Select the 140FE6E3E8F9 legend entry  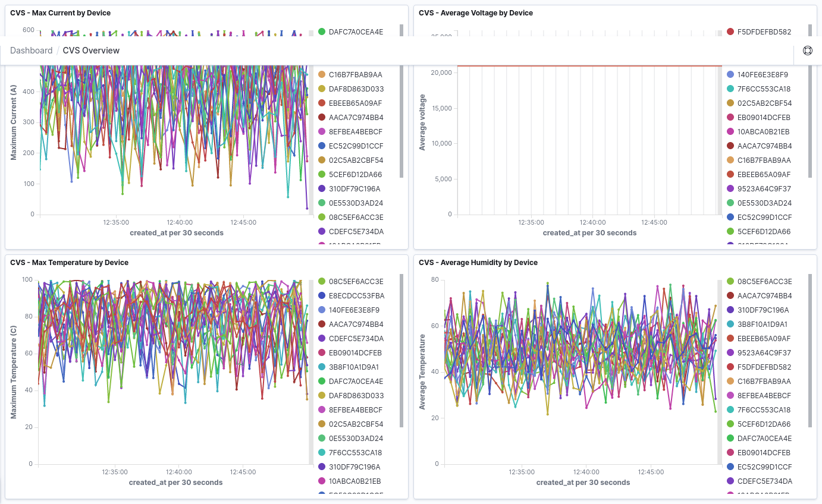pos(763,74)
